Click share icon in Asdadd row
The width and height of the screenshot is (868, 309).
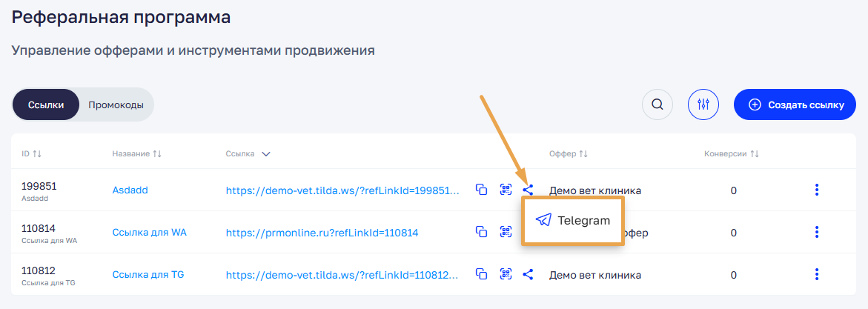528,190
